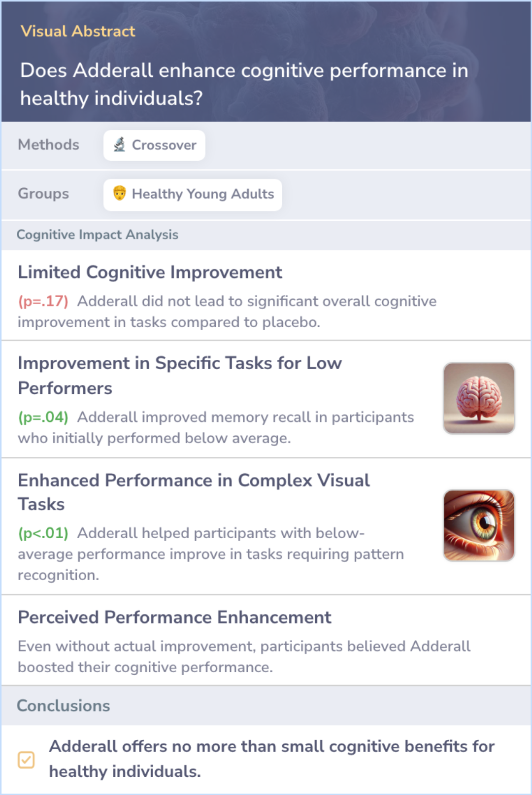Screen dimensions: 532x795
Task: Click the green p<.01 value
Action: 43,533
